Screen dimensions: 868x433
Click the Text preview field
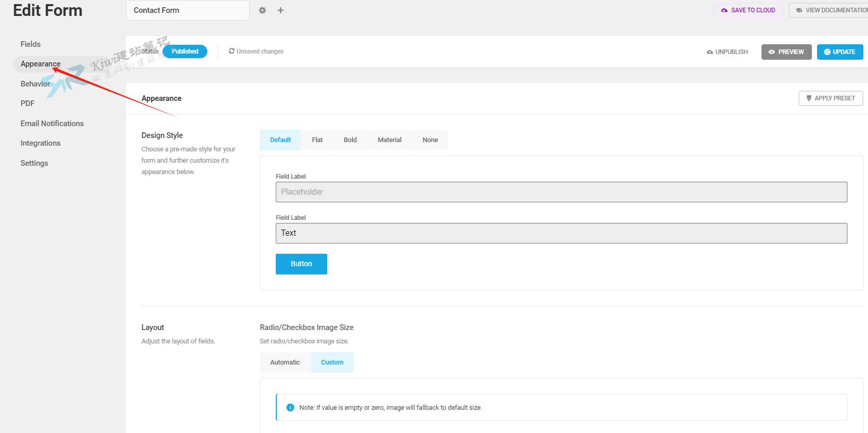pyautogui.click(x=561, y=233)
